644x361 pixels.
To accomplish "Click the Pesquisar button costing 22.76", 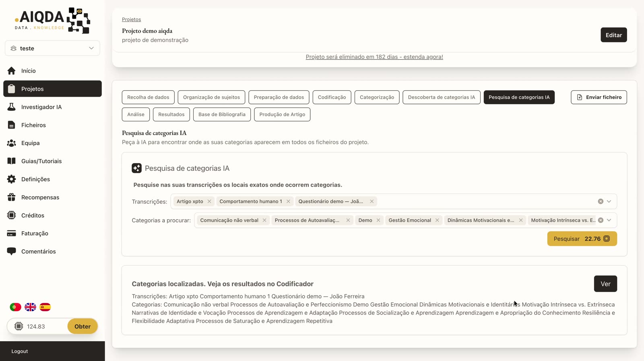I will 582,239.
